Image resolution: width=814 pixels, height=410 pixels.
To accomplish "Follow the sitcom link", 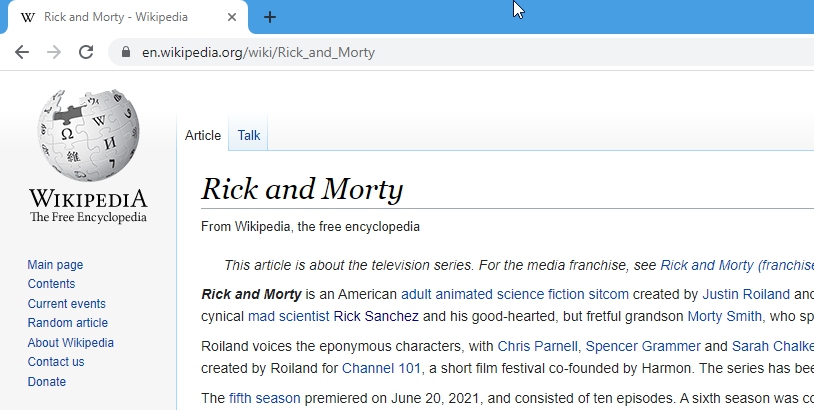I will click(608, 294).
